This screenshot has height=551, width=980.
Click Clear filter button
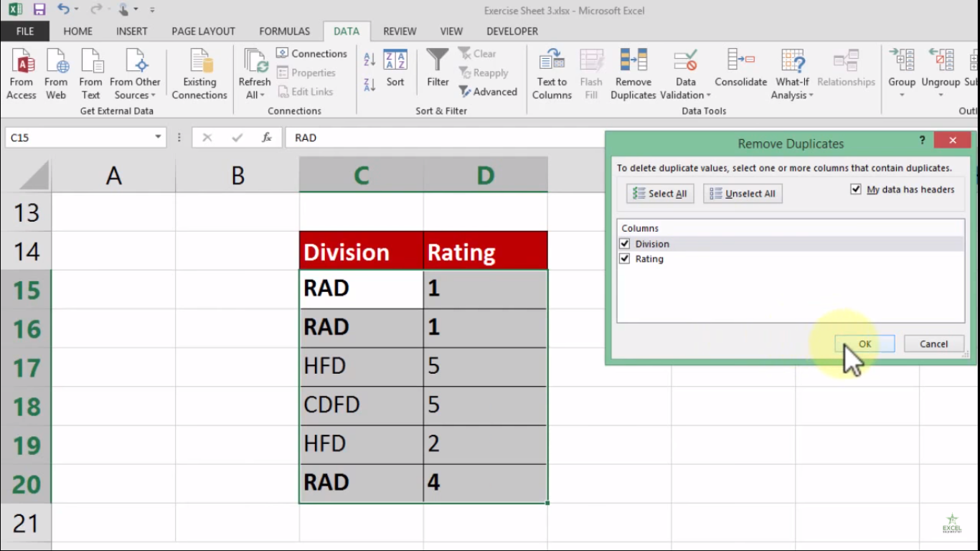477,54
